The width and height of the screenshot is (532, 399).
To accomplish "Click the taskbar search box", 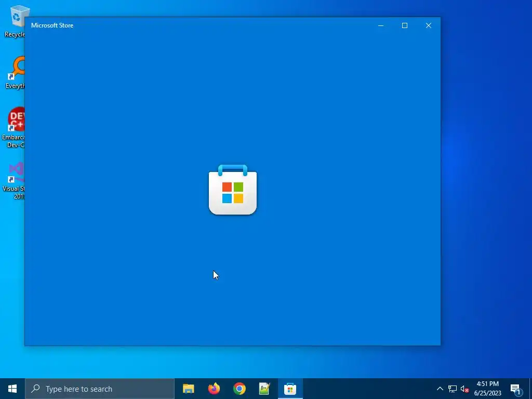I will (100, 389).
